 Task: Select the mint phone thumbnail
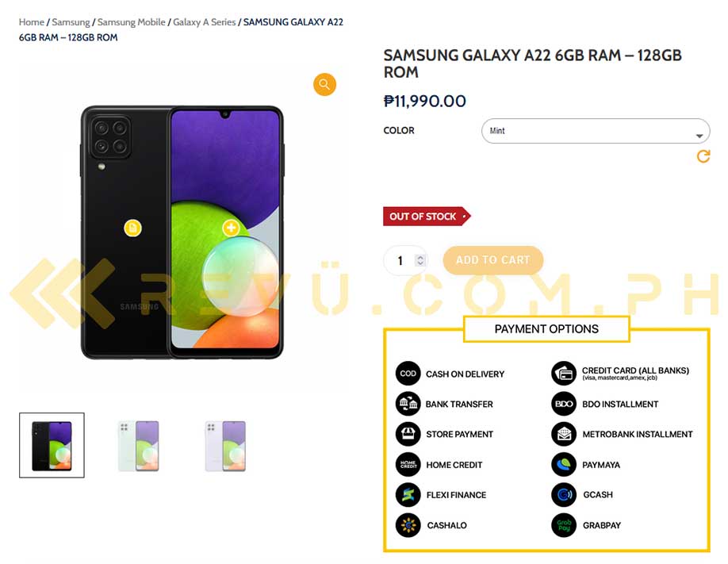[x=138, y=446]
